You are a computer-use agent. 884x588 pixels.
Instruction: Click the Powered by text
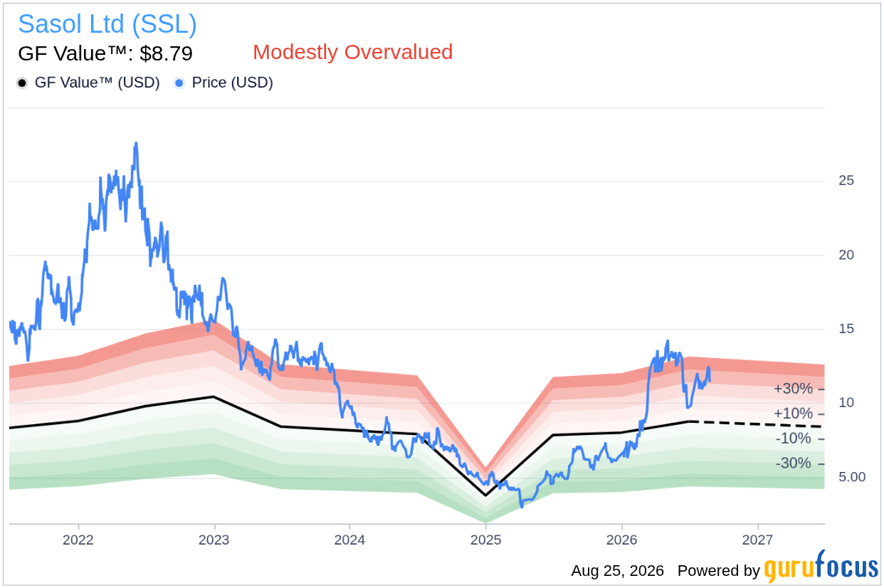[719, 571]
